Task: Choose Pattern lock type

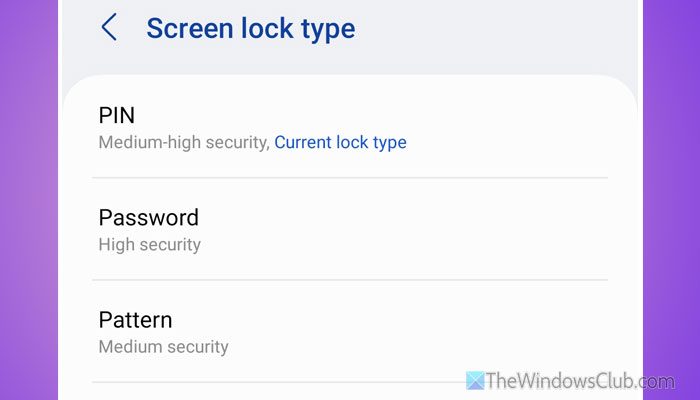Action: pyautogui.click(x=350, y=332)
